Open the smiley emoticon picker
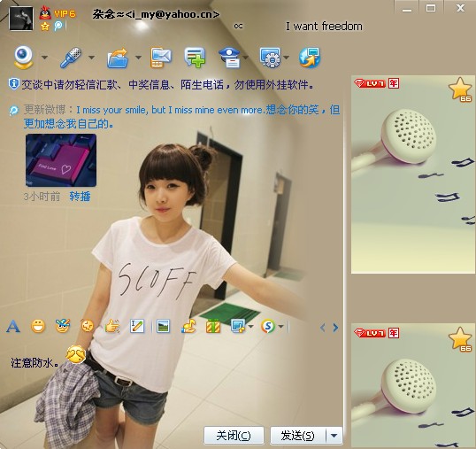476x449 pixels. coord(38,327)
